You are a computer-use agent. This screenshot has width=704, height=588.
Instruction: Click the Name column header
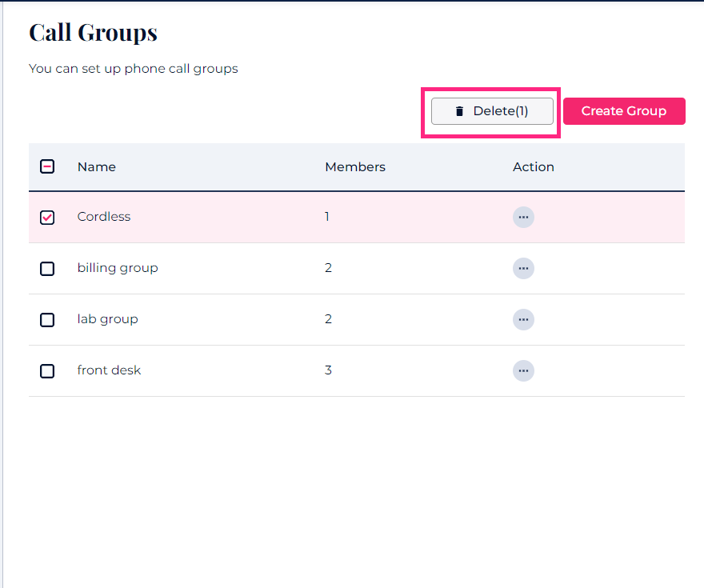coord(97,166)
